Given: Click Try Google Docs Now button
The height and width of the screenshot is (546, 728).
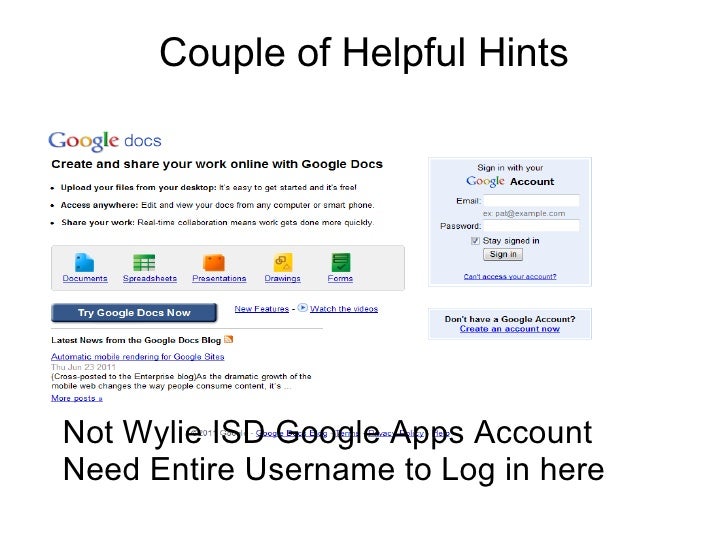Looking at the screenshot, I should point(134,312).
